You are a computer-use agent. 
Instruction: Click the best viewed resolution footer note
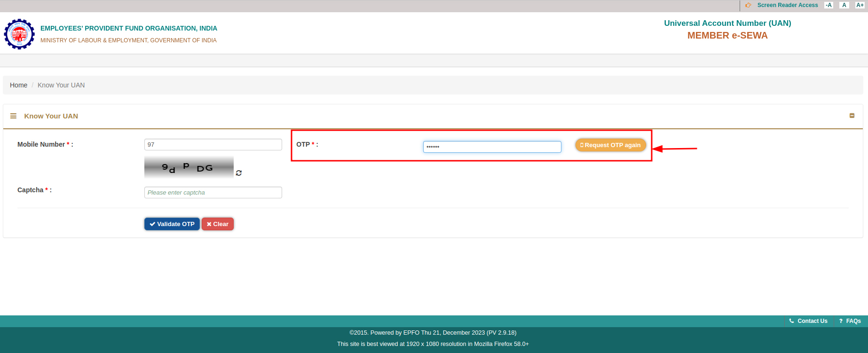(433, 344)
